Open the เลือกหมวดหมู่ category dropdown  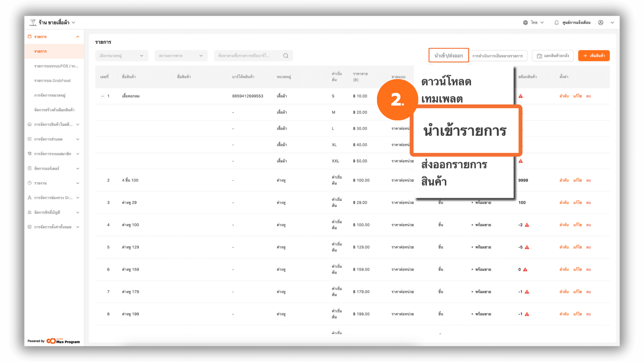click(x=121, y=56)
